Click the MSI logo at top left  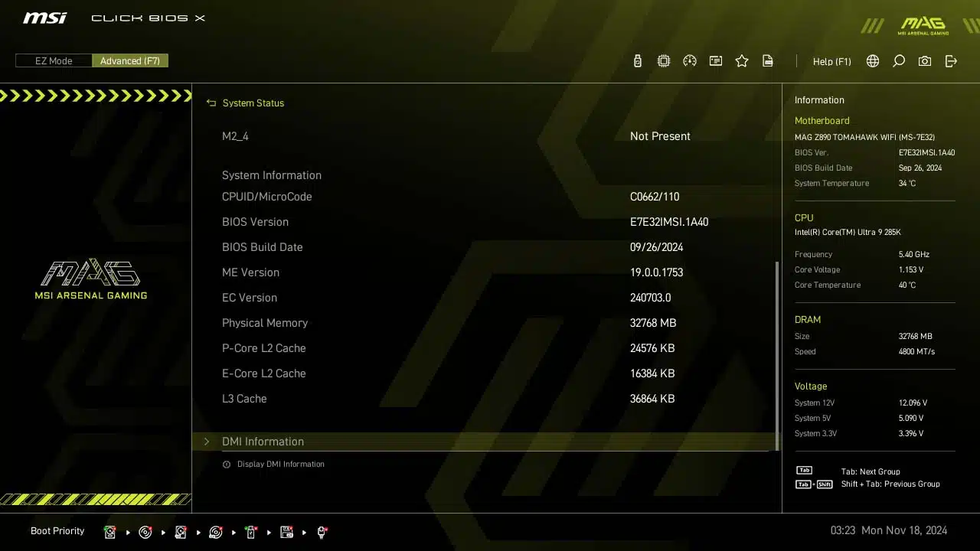point(44,18)
